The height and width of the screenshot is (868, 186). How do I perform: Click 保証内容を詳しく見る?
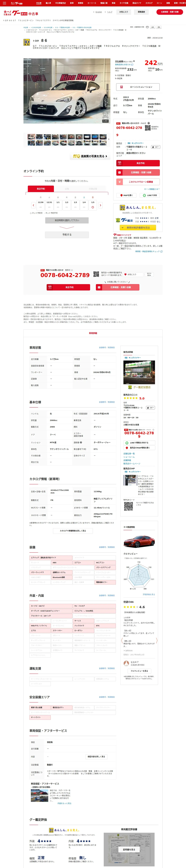(x=96, y=756)
